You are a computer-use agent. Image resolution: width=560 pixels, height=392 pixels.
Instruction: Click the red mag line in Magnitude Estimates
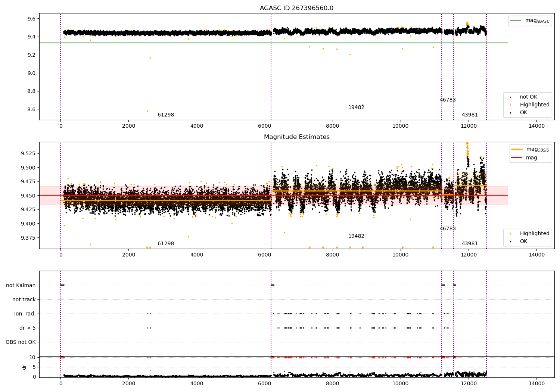(273, 195)
